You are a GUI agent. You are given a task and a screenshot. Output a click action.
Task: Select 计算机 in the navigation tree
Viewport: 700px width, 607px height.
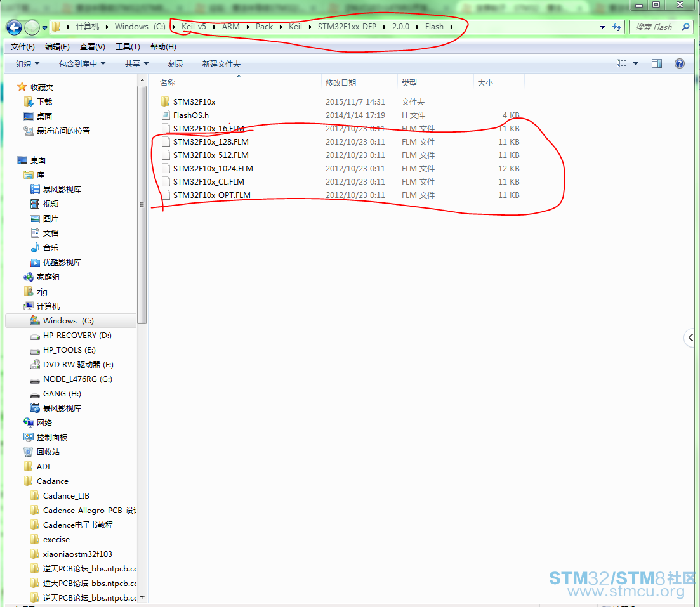click(48, 306)
